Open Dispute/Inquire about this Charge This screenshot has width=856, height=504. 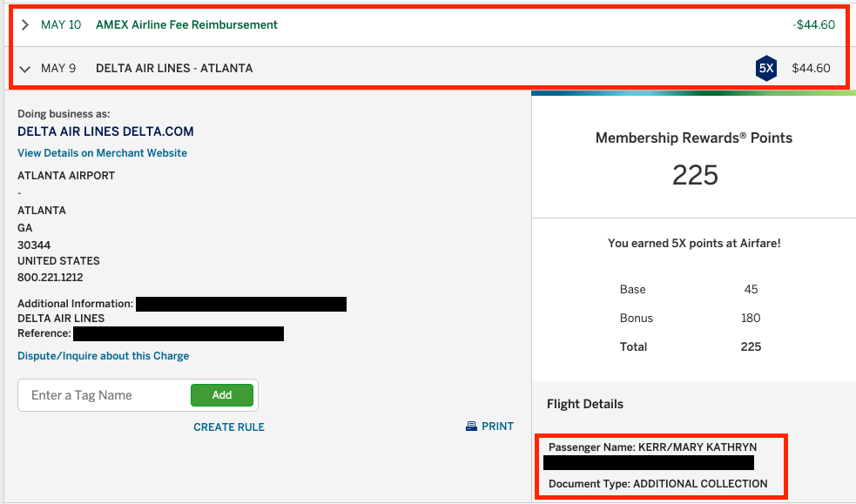[x=103, y=356]
